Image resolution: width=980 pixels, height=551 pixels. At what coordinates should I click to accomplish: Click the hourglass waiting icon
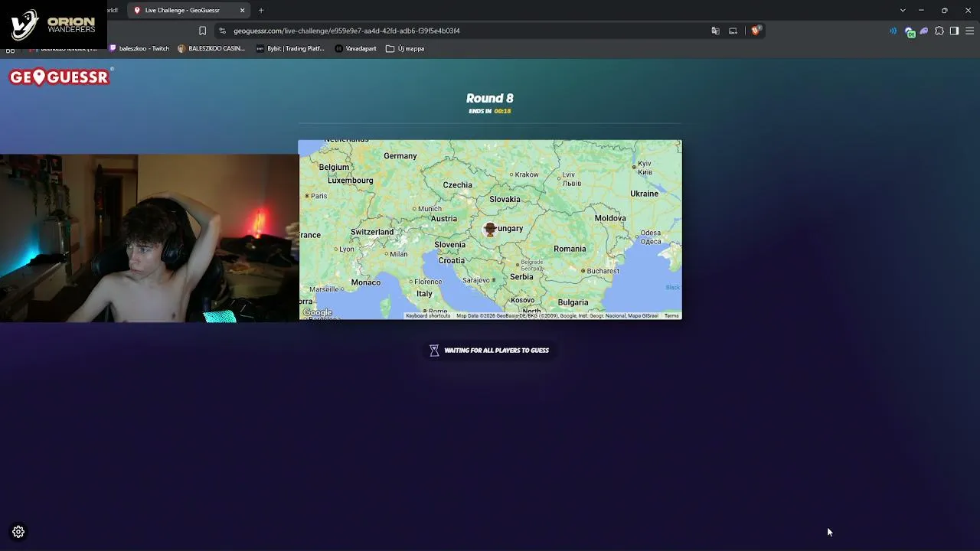click(x=434, y=350)
